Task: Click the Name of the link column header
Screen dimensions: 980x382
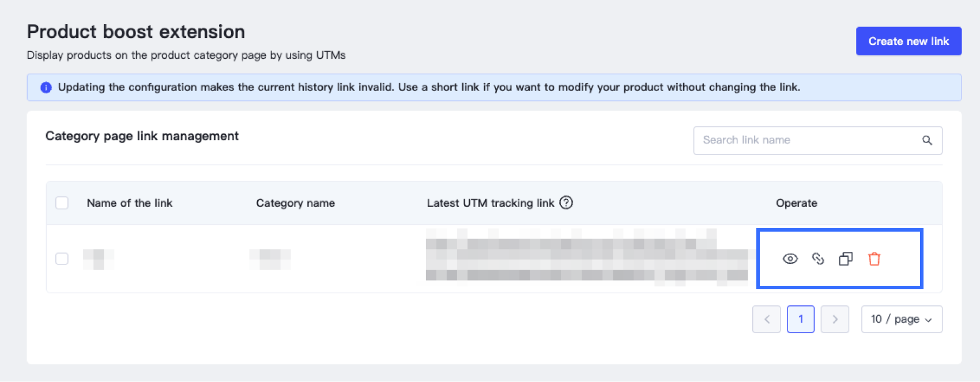Action: click(x=129, y=203)
